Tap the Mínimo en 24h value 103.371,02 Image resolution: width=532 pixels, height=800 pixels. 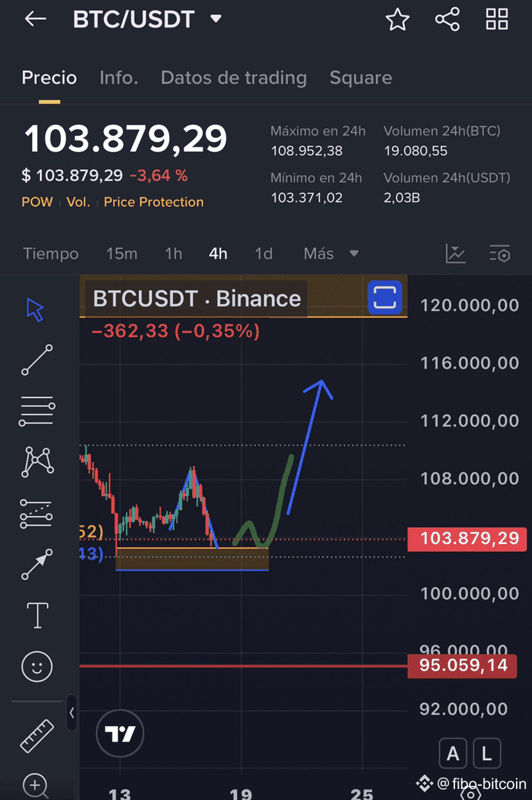[x=306, y=197]
